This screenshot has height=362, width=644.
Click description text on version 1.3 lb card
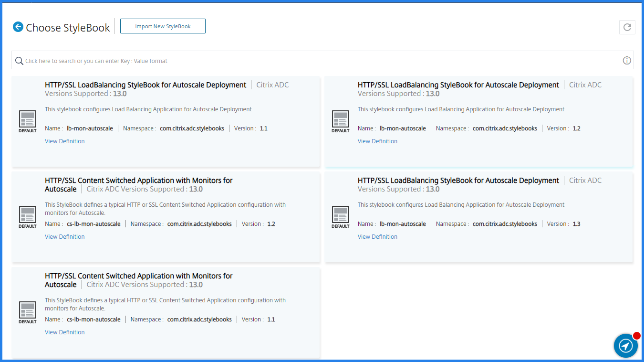click(x=461, y=205)
